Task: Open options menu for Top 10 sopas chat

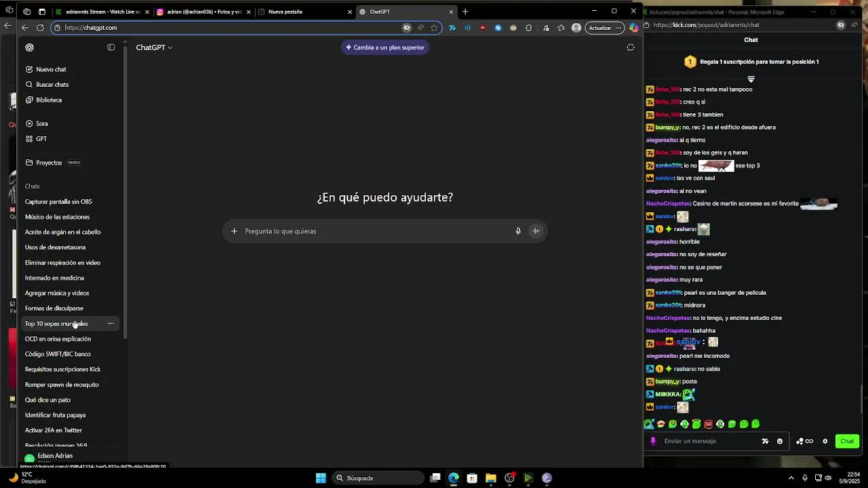Action: [111, 323]
